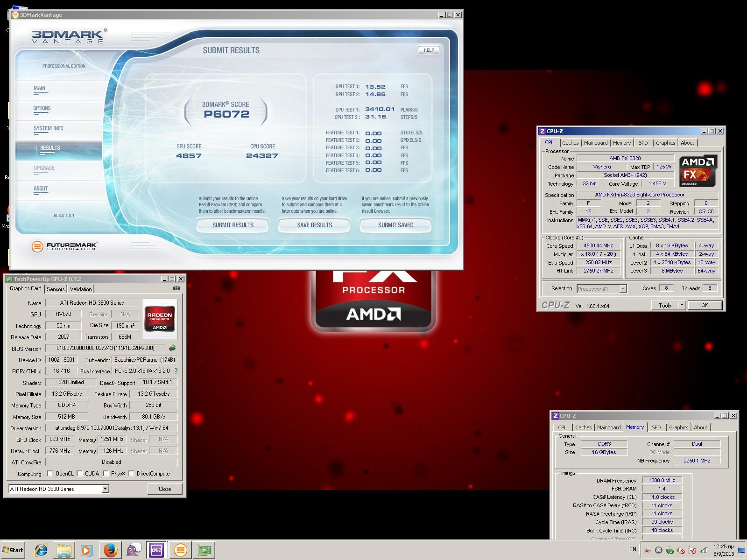The image size is (747, 560).
Task: Click the Close button in GPU-Z
Action: point(165,489)
